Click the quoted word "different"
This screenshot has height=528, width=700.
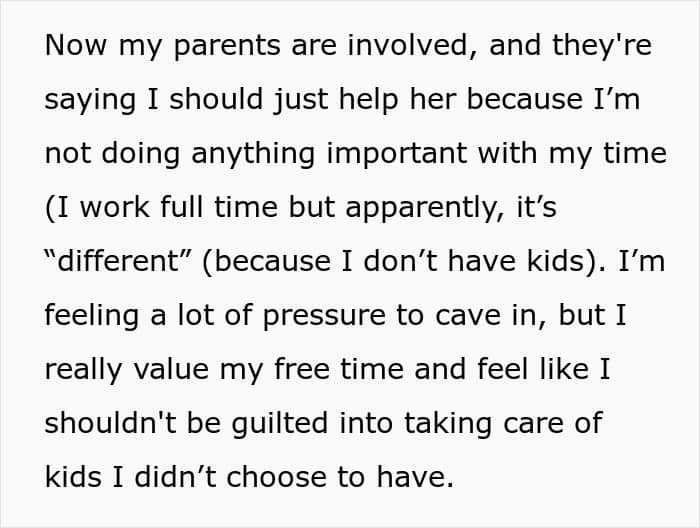point(118,261)
